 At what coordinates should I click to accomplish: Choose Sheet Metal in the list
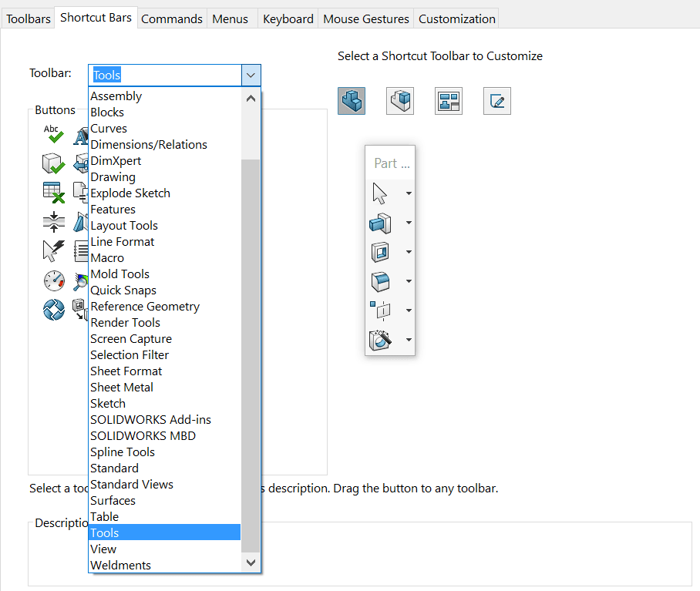(x=165, y=387)
